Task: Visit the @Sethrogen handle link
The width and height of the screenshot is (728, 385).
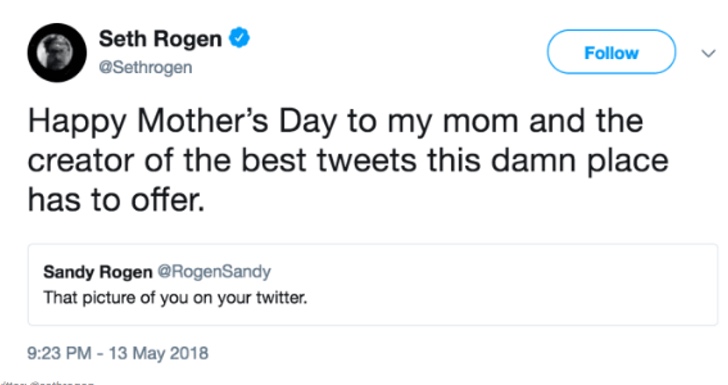Action: 145,67
